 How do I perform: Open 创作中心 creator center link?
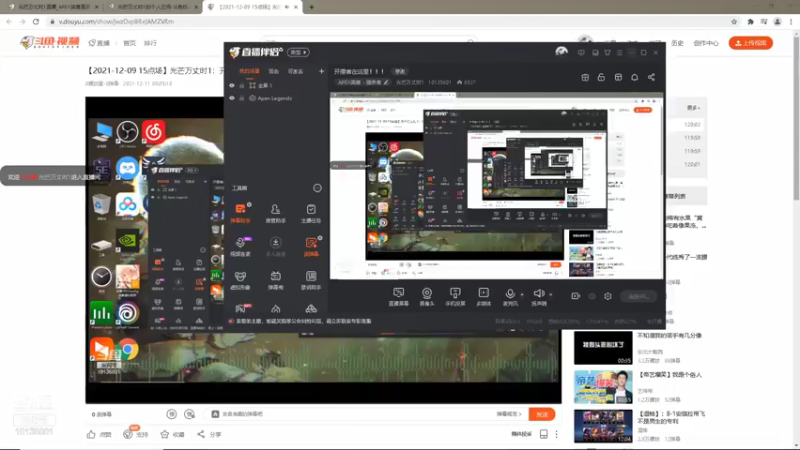pyautogui.click(x=706, y=43)
